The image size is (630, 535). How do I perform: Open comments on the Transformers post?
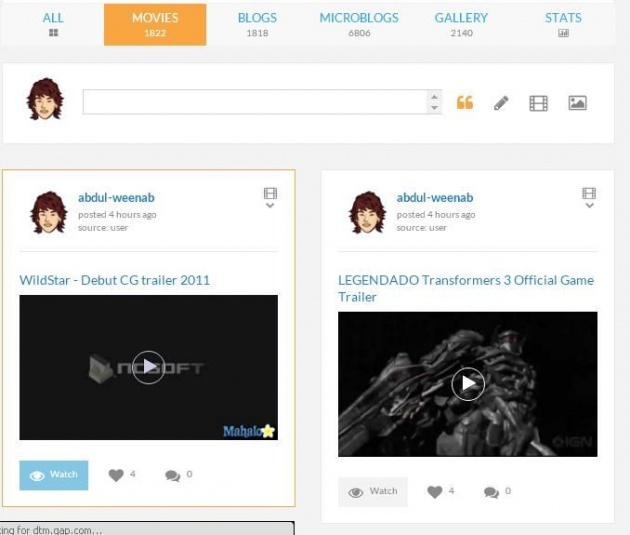coord(491,492)
